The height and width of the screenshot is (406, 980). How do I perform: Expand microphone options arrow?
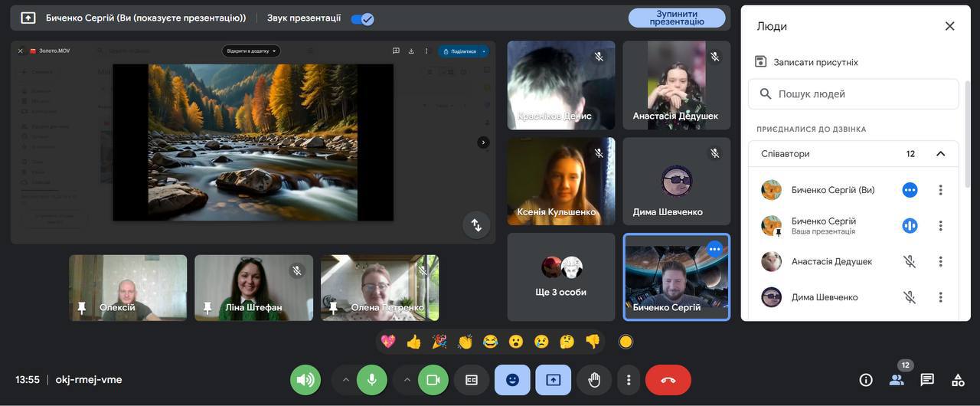click(345, 380)
